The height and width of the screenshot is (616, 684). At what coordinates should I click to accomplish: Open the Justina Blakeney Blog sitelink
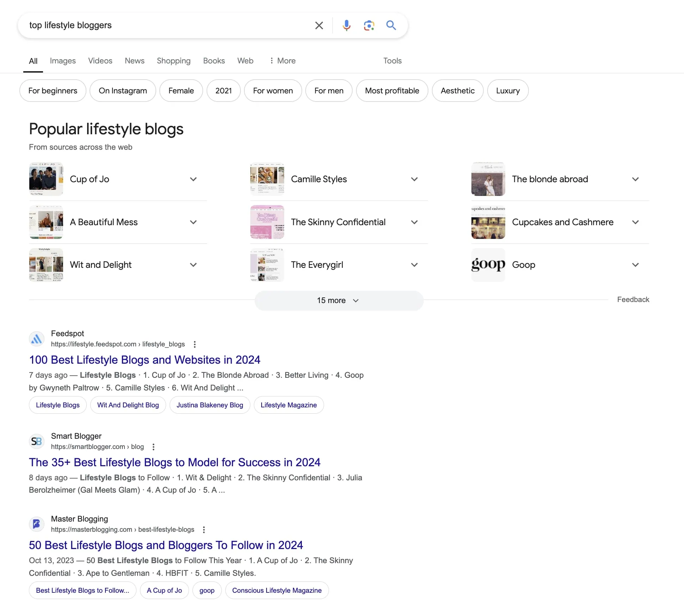[210, 405]
